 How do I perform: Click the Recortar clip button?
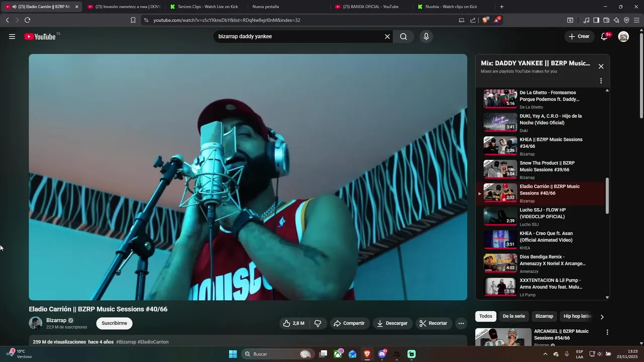tap(434, 323)
